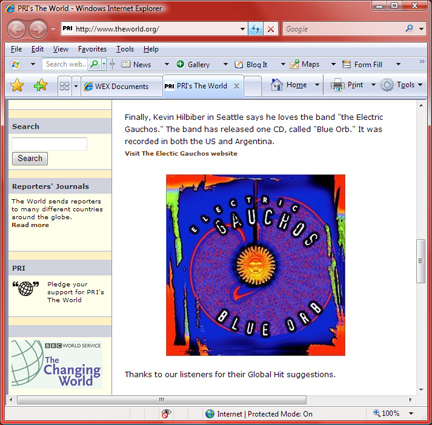Refresh the page with the blue arrows icon
This screenshot has width=432, height=425.
tap(255, 29)
